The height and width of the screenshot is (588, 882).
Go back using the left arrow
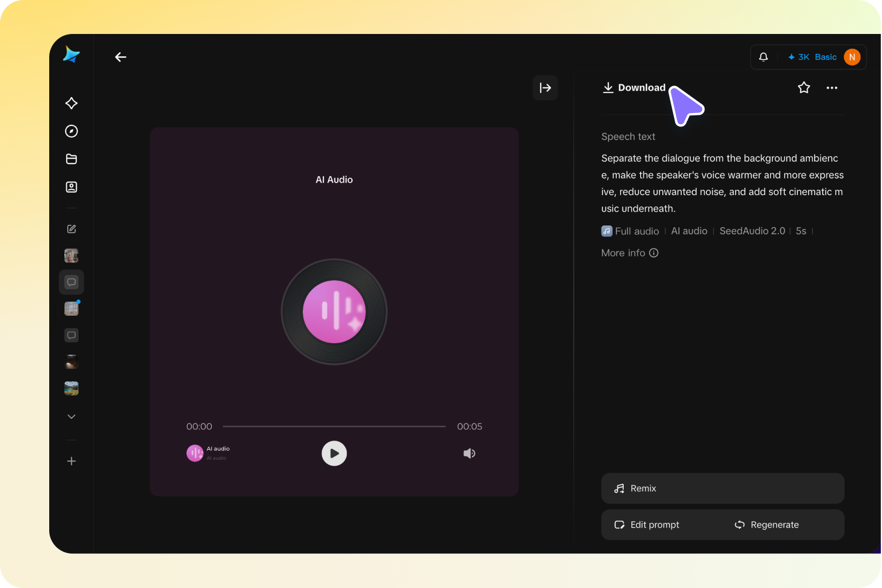(x=121, y=57)
